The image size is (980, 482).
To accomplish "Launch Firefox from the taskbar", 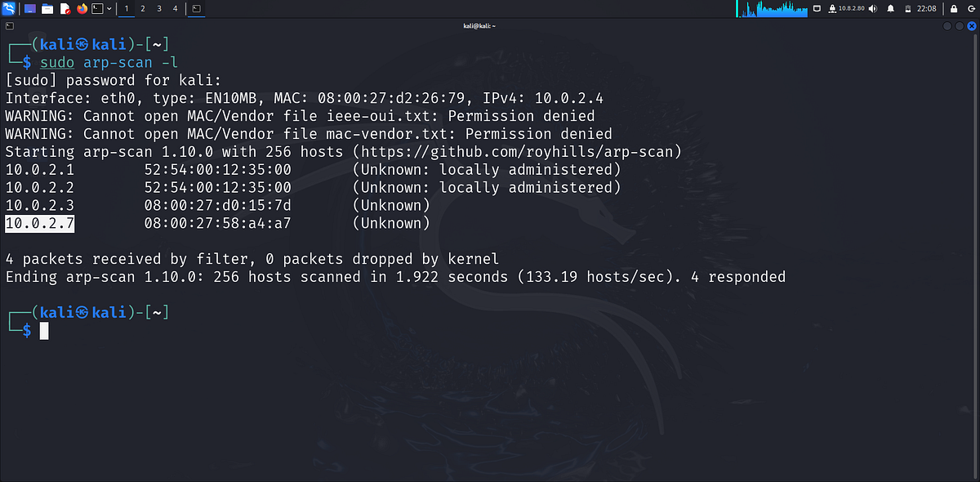I will 82,8.
